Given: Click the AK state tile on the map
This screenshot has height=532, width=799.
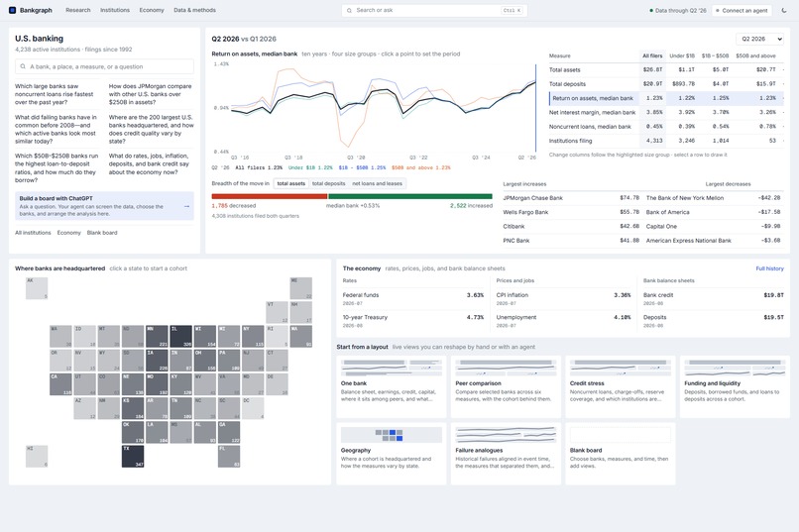Looking at the screenshot, I should [x=37, y=288].
